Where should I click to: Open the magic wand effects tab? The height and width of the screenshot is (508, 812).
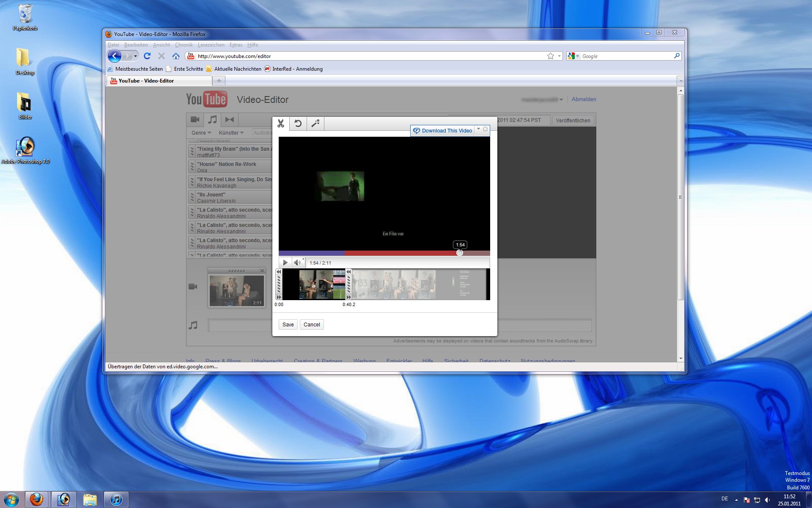tap(315, 124)
